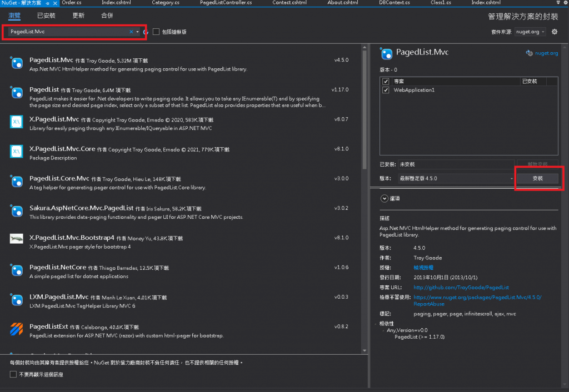Open the GitHub TroyGoode/PagedList project URL
Viewport: 569px width, 392px height.
coord(461,288)
